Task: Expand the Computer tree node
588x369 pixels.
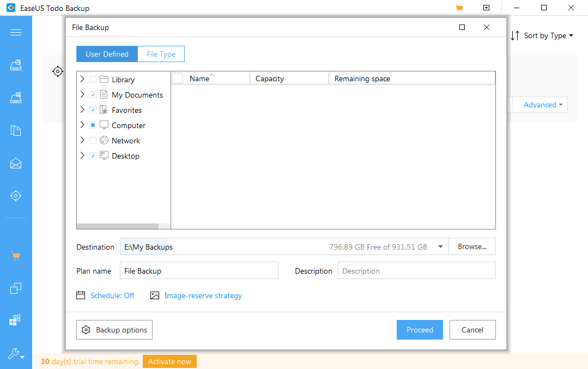Action: pyautogui.click(x=82, y=125)
